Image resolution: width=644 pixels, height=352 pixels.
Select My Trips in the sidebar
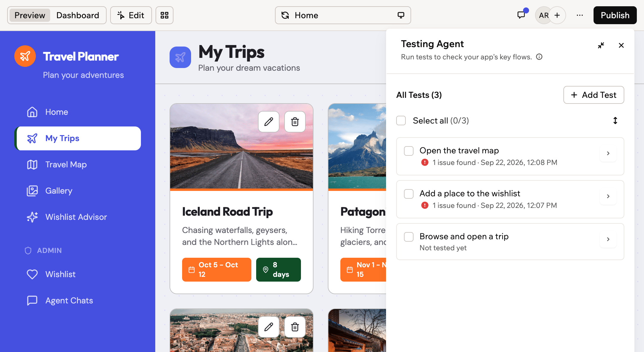click(x=78, y=138)
